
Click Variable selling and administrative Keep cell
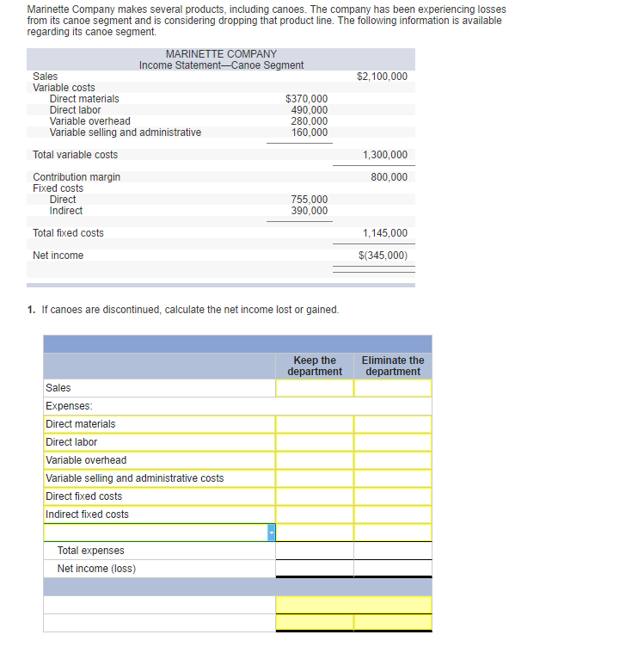(315, 478)
